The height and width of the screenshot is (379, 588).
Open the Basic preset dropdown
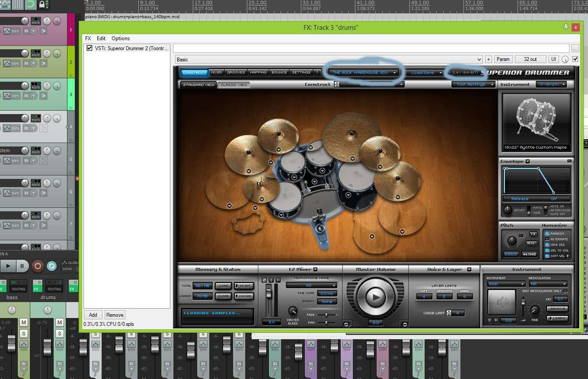point(329,60)
